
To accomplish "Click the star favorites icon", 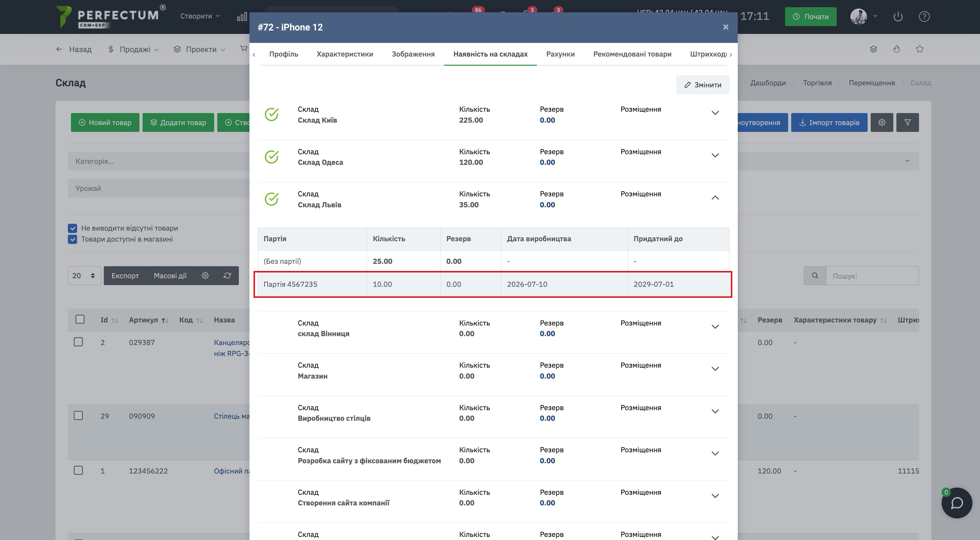I will [919, 49].
